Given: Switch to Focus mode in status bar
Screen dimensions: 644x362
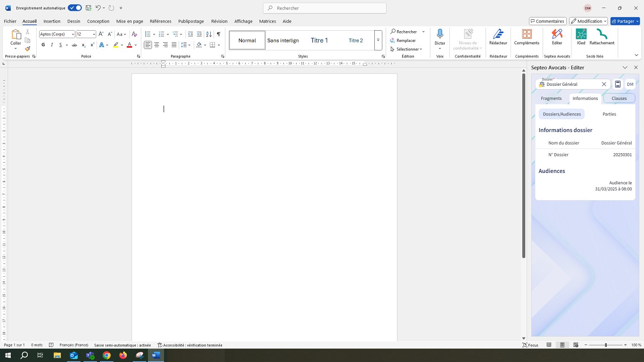Looking at the screenshot, I should click(x=530, y=345).
